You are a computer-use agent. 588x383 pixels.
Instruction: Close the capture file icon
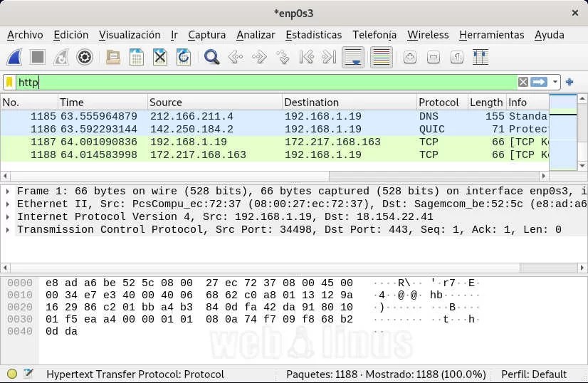click(x=160, y=58)
